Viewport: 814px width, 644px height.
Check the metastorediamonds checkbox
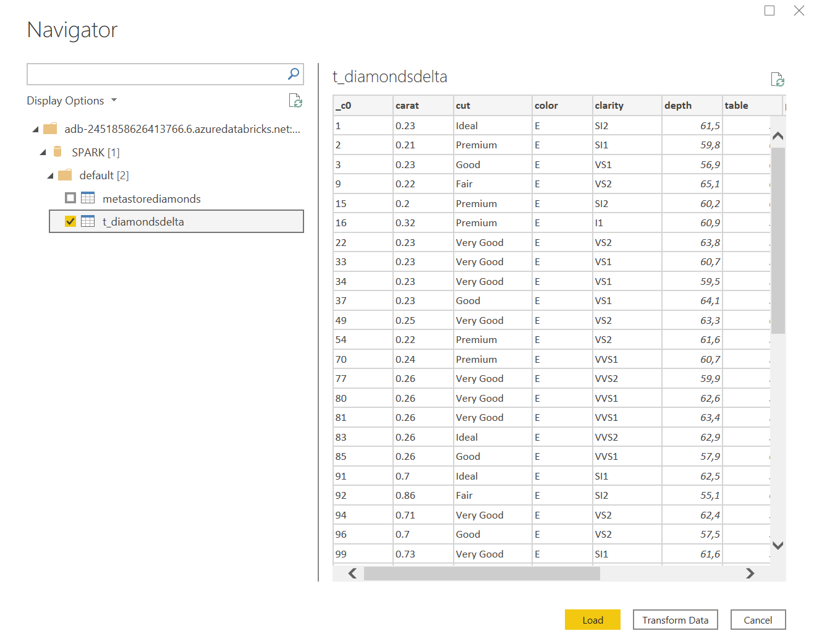[70, 198]
